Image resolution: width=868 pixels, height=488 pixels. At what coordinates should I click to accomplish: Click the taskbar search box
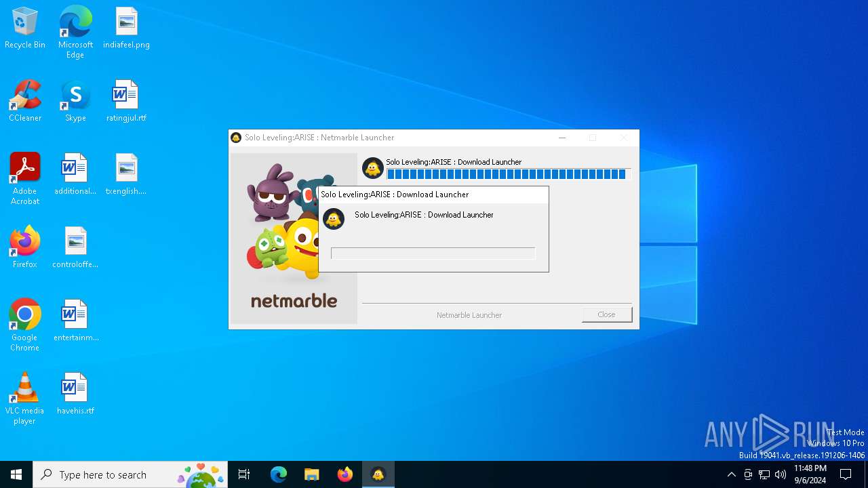point(130,474)
